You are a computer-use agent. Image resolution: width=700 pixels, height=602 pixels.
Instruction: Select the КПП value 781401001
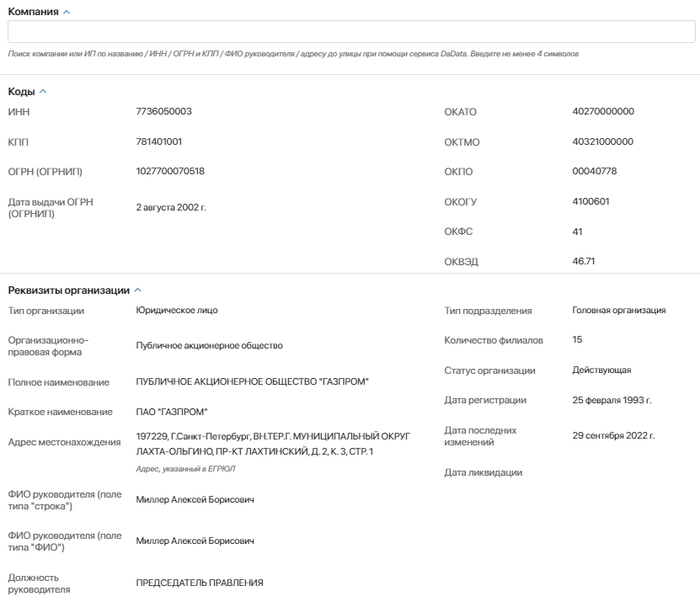pyautogui.click(x=159, y=141)
